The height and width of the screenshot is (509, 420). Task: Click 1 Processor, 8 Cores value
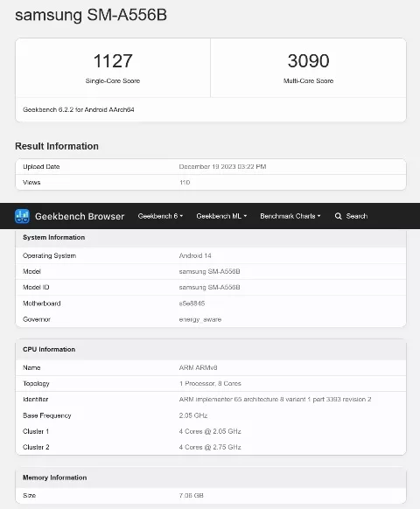click(x=210, y=383)
